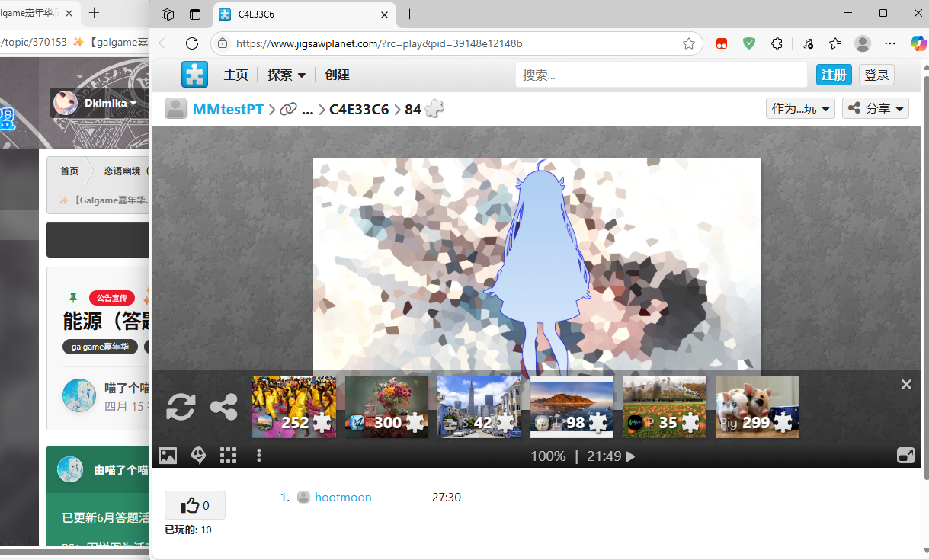Click the 84 pieces count label
This screenshot has height=560, width=929.
[413, 109]
